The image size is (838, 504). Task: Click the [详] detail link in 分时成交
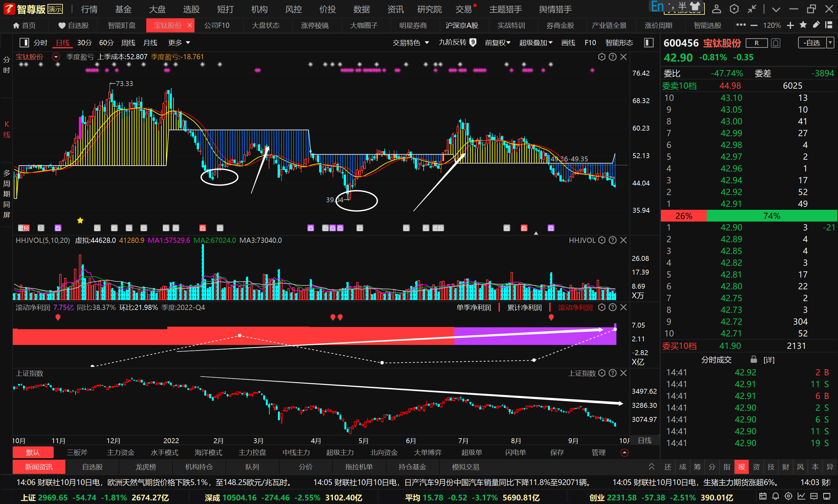(769, 360)
